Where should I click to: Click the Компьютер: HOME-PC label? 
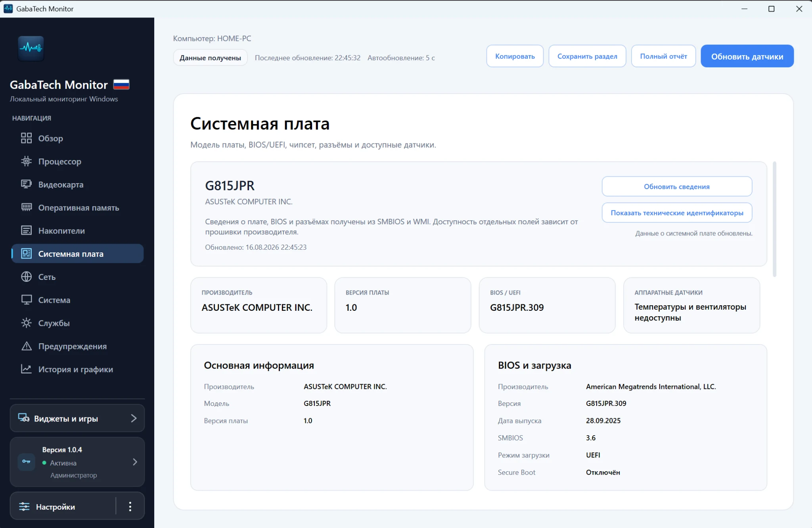212,38
